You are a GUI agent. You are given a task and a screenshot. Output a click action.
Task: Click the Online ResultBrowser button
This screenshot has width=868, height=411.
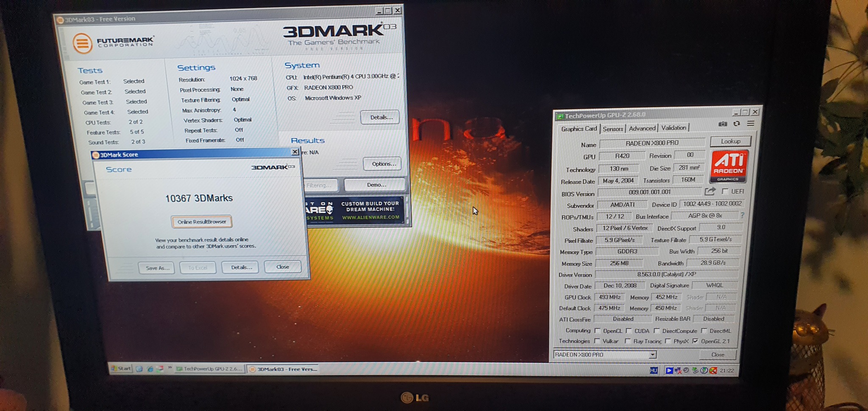point(202,222)
